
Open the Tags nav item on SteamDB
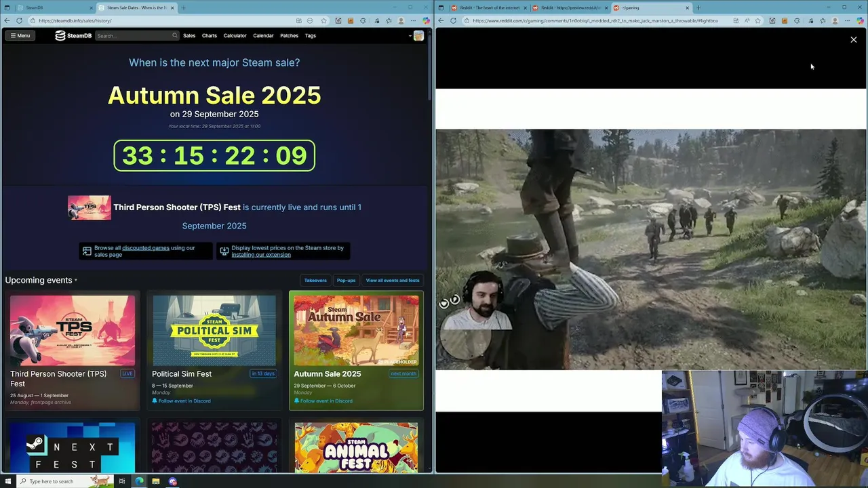click(310, 35)
